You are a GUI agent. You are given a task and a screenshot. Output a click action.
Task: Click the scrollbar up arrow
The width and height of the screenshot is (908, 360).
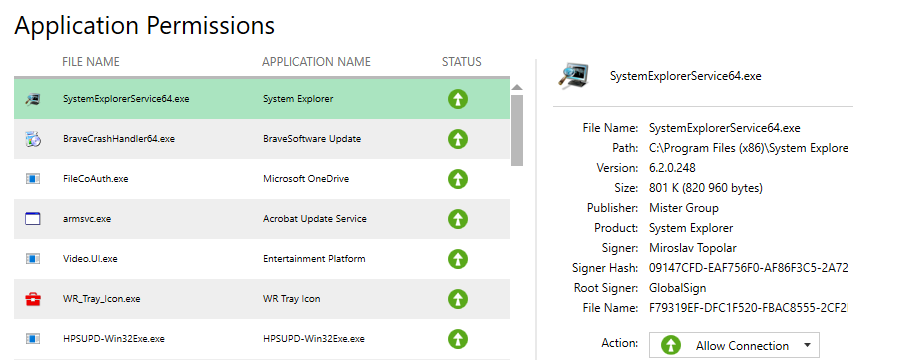point(517,87)
